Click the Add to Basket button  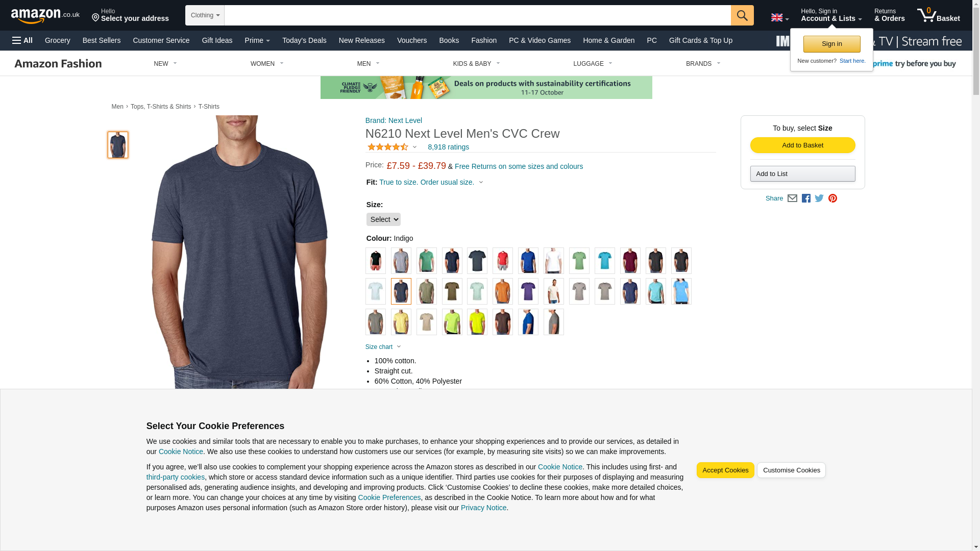(802, 145)
